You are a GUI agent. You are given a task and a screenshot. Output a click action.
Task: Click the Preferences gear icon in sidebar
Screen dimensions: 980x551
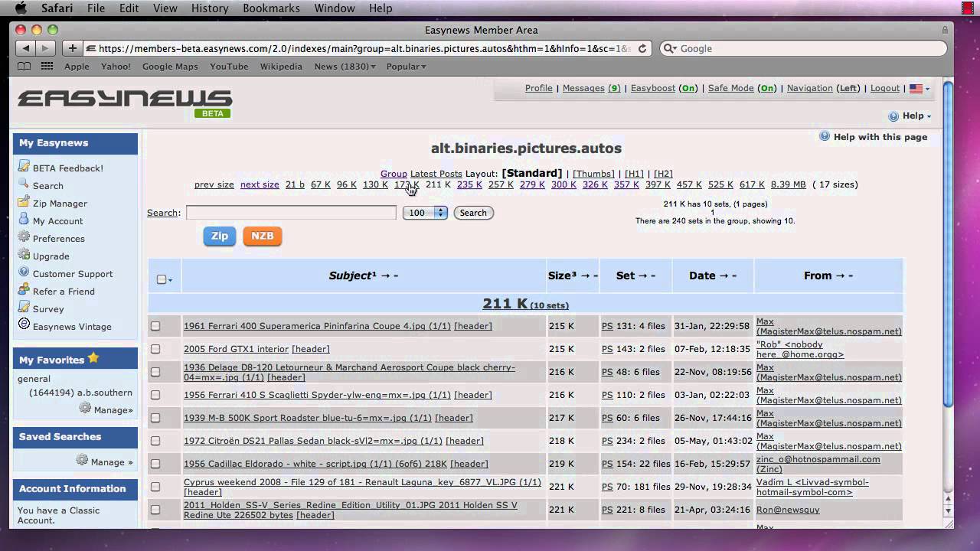(24, 237)
